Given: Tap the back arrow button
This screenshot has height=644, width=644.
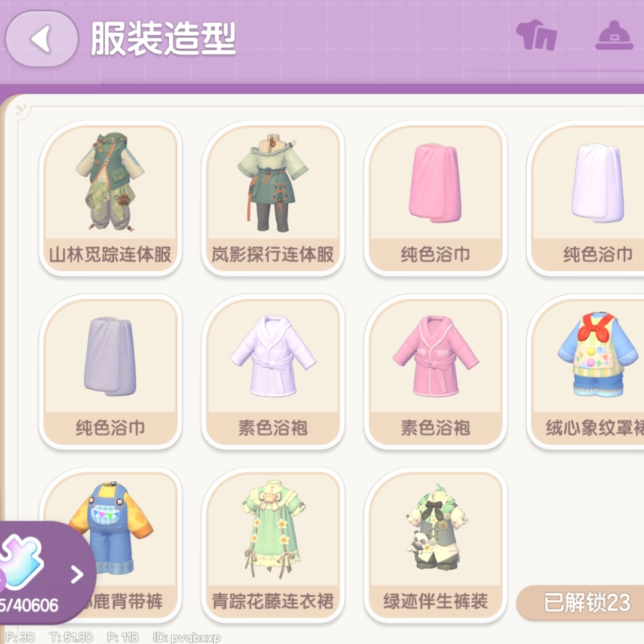Looking at the screenshot, I should pyautogui.click(x=41, y=39).
